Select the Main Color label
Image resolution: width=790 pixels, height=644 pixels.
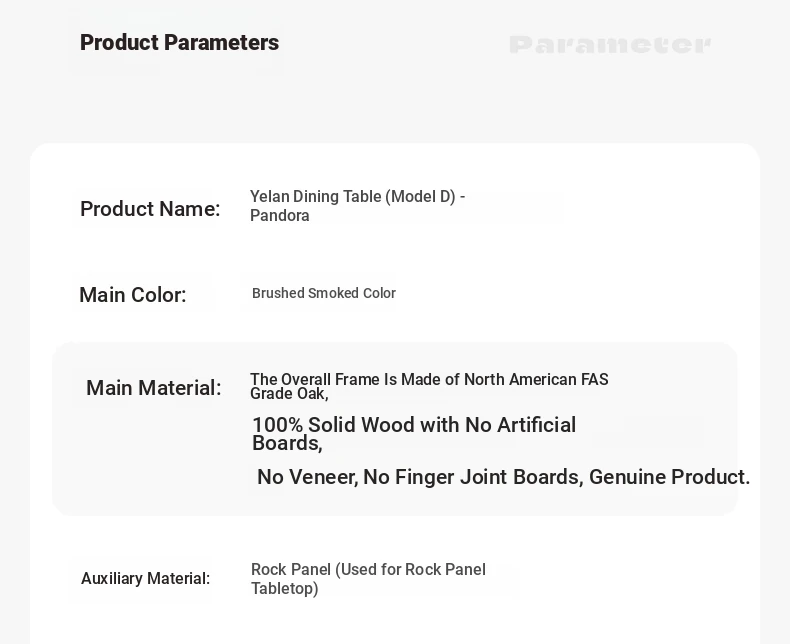point(133,295)
